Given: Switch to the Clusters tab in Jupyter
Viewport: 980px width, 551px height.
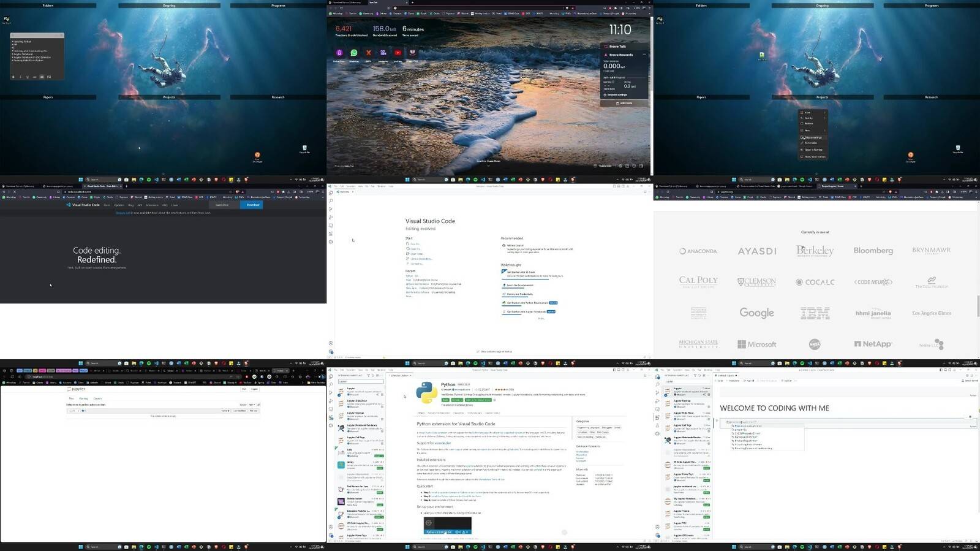Looking at the screenshot, I should (x=97, y=398).
